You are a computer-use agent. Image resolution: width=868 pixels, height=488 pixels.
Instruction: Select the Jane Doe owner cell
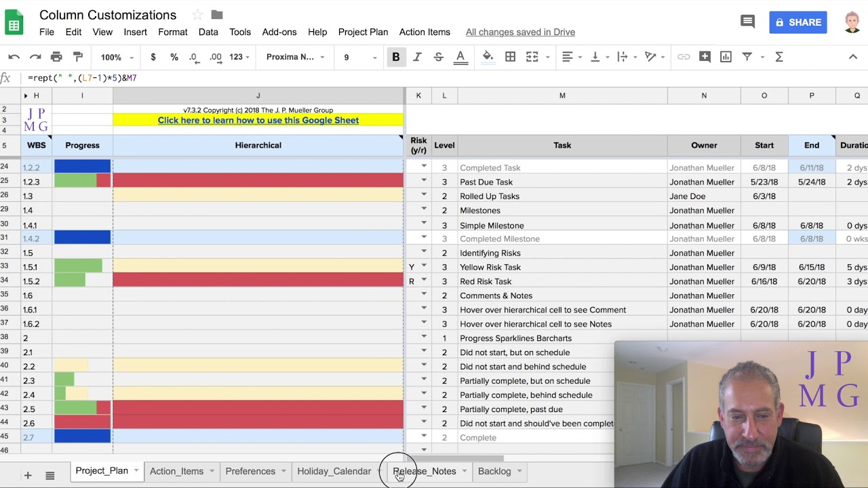point(704,196)
